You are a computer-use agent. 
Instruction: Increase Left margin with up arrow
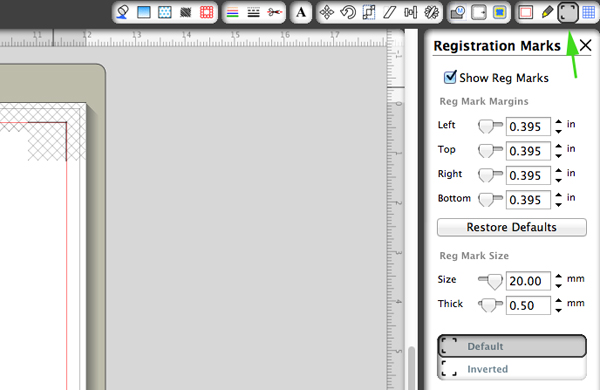tap(559, 122)
